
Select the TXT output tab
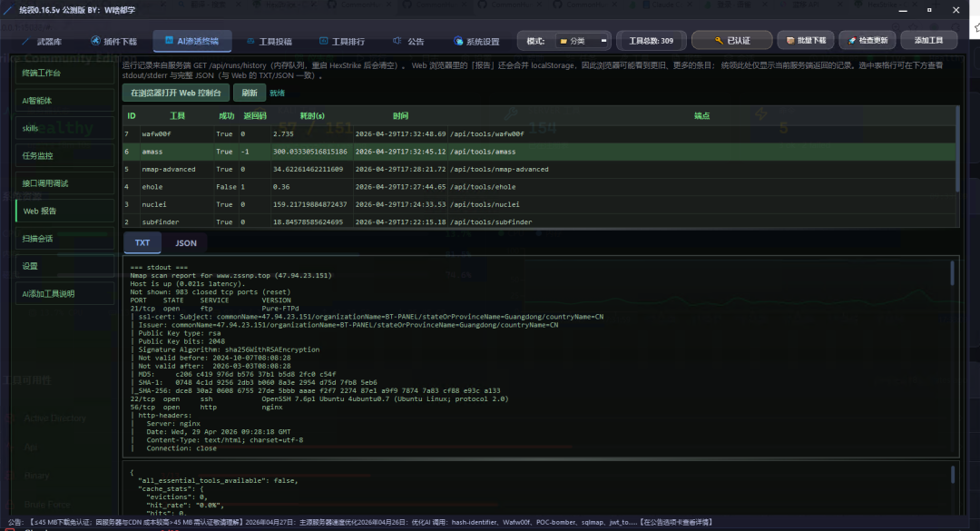[142, 242]
